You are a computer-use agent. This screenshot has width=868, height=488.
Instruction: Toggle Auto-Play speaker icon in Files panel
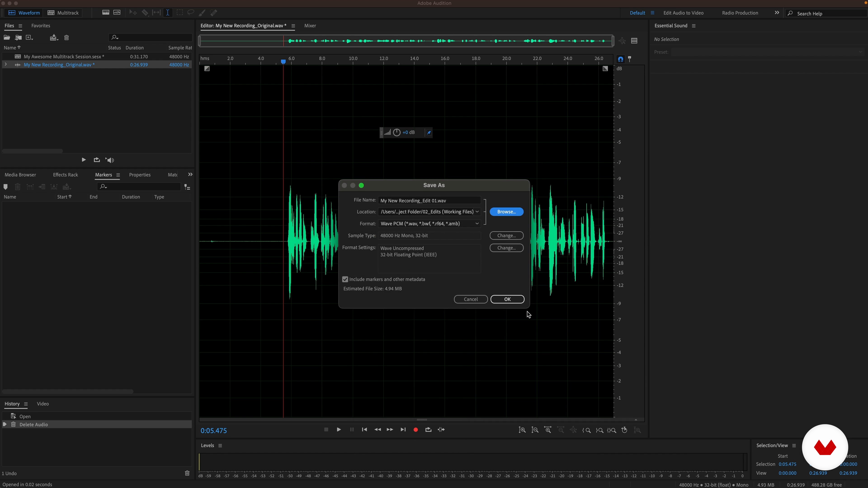tap(110, 160)
